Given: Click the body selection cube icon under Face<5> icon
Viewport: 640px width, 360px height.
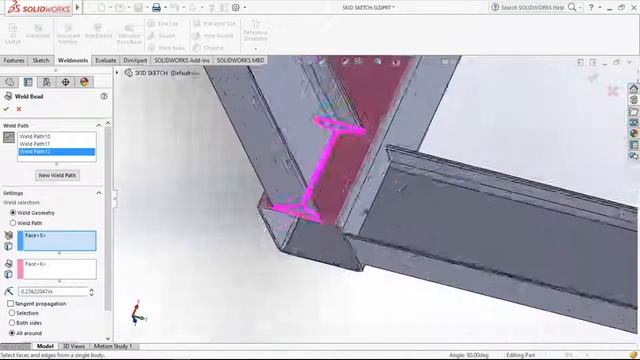Looking at the screenshot, I should (x=9, y=246).
